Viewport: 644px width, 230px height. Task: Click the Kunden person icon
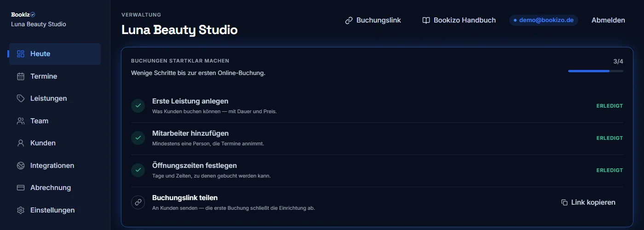click(x=21, y=143)
